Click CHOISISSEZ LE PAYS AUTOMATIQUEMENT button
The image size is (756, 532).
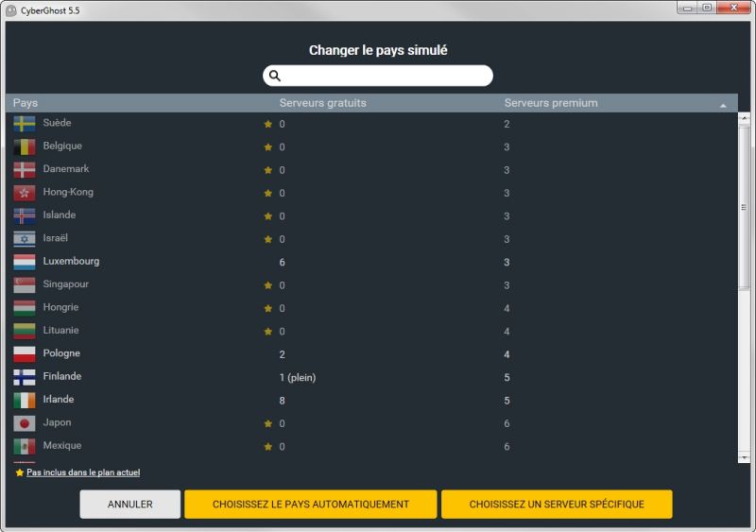310,505
